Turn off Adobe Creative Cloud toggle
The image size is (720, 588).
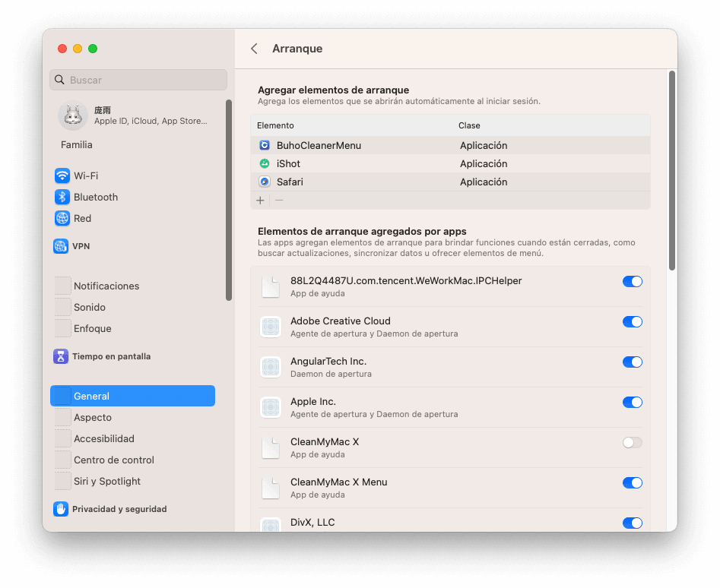pos(633,322)
